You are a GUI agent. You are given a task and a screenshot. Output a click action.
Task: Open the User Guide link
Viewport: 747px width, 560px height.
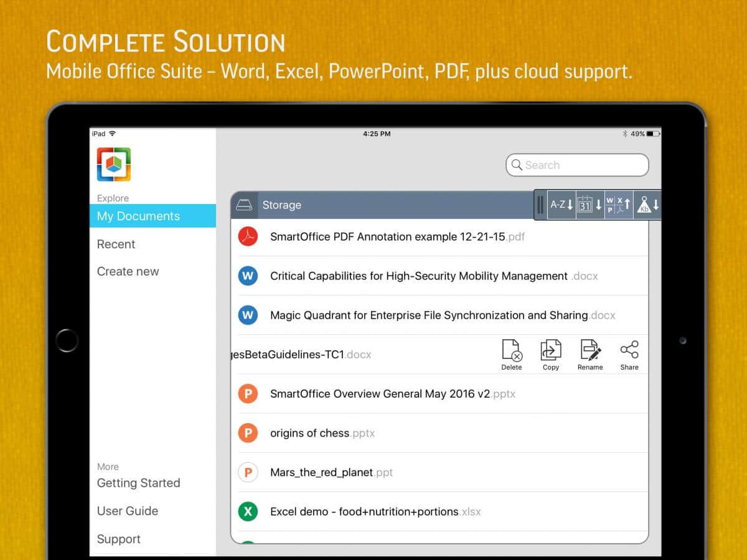click(128, 511)
